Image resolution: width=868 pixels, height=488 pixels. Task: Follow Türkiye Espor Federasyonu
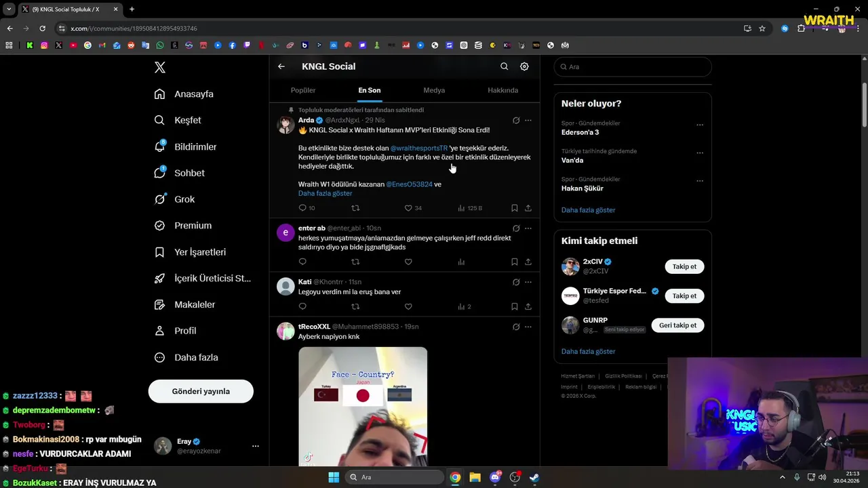[x=684, y=296]
